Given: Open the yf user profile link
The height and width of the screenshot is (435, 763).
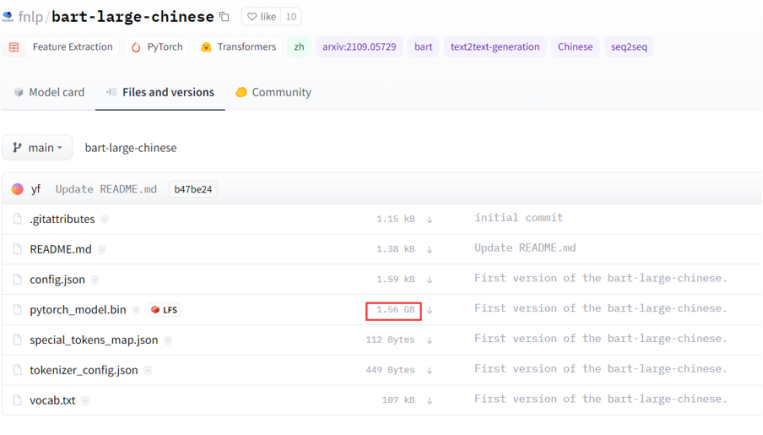Looking at the screenshot, I should [x=36, y=189].
